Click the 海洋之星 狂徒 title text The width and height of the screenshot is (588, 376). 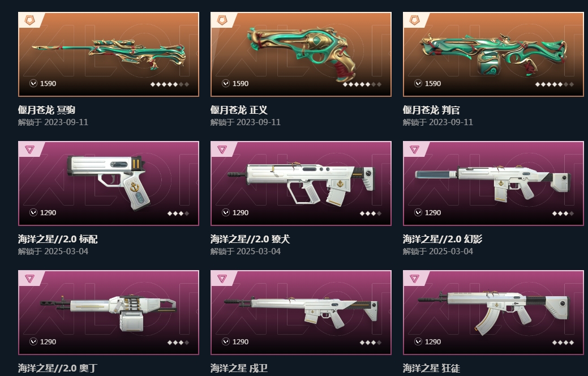[x=431, y=368]
